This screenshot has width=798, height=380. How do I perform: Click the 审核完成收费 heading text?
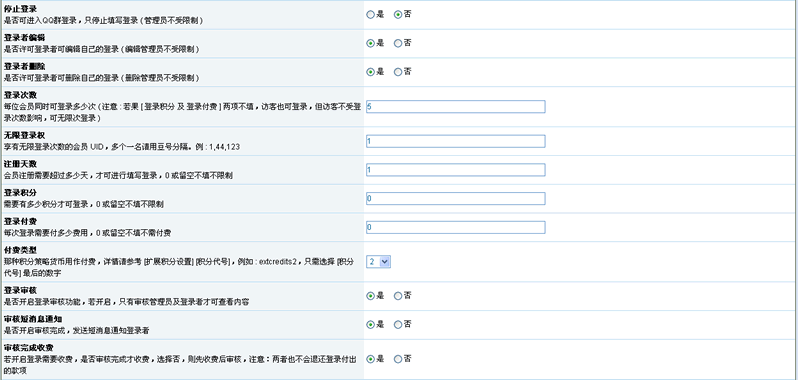pyautogui.click(x=28, y=347)
